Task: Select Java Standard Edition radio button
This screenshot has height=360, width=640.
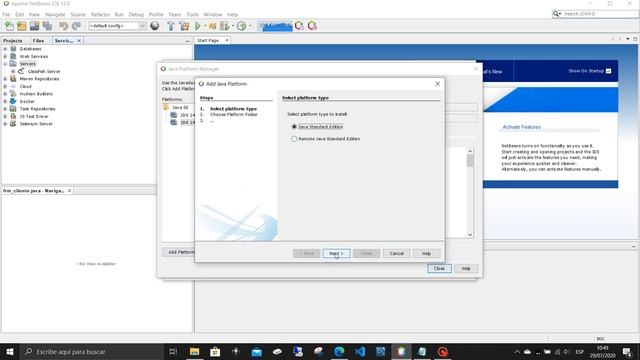Action: [x=294, y=127]
